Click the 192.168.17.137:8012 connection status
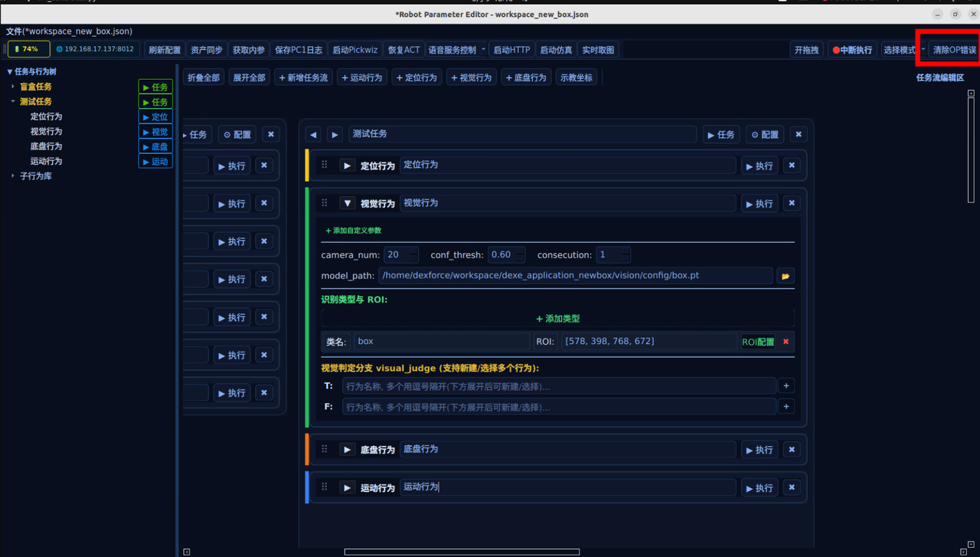The height and width of the screenshot is (557, 980). click(x=96, y=49)
